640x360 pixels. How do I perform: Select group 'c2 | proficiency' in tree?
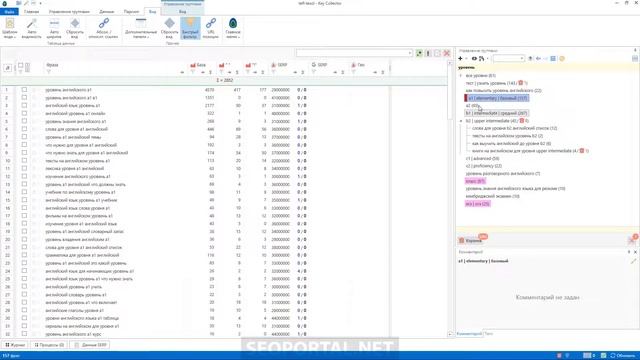click(484, 166)
